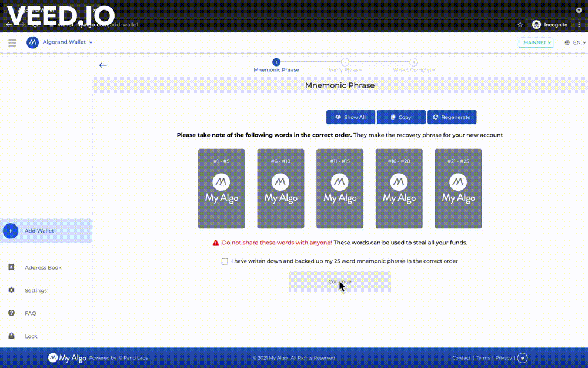Select step 3 Wallet Complete
The height and width of the screenshot is (368, 588).
[x=413, y=65]
